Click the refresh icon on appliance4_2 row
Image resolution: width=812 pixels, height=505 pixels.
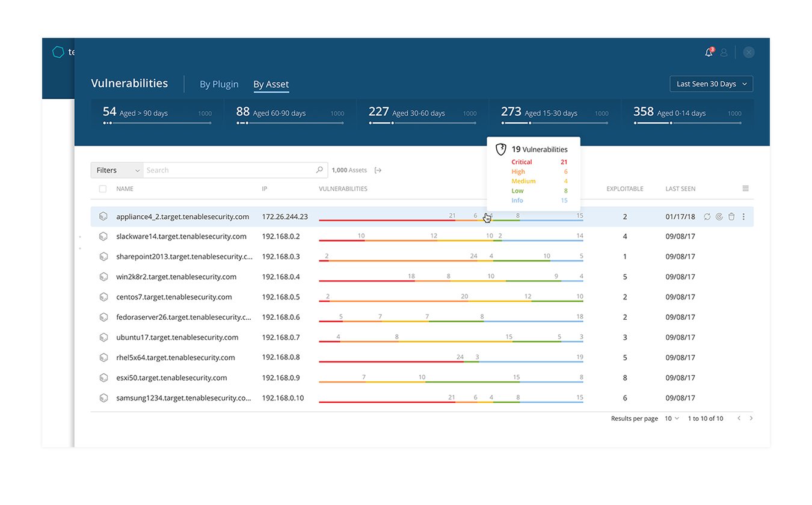(x=707, y=217)
